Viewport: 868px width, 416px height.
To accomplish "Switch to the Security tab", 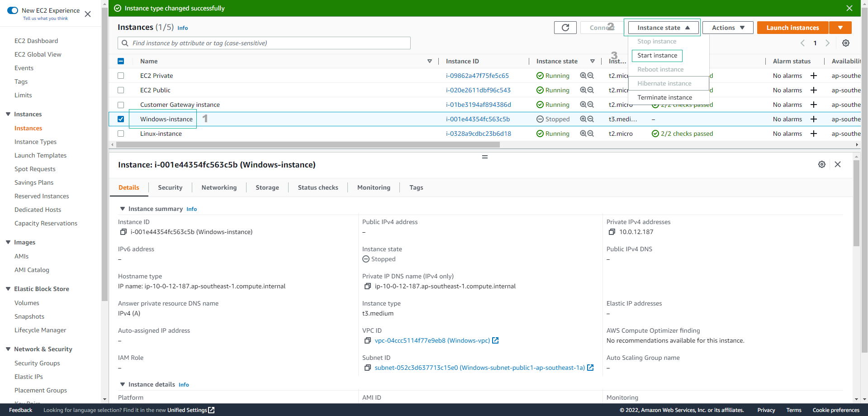I will coord(170,187).
